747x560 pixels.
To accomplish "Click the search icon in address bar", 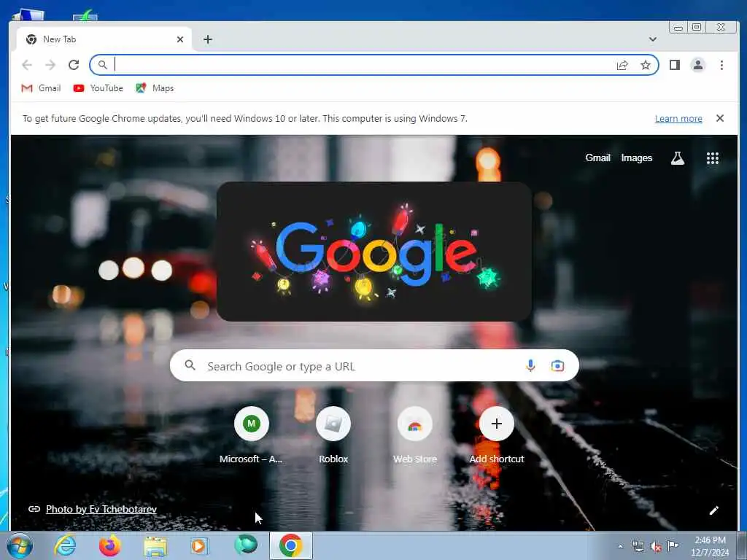I will coord(102,65).
